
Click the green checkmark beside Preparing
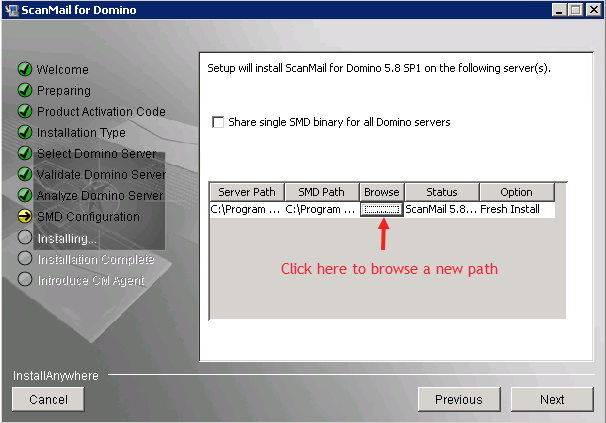(x=25, y=91)
